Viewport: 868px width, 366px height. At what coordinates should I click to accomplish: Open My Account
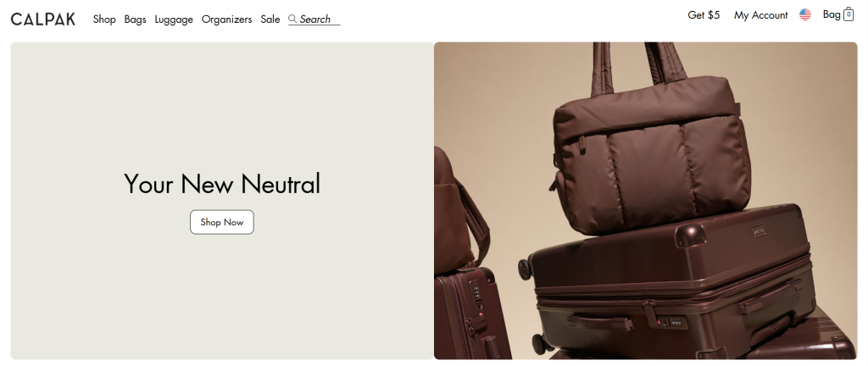click(x=760, y=15)
